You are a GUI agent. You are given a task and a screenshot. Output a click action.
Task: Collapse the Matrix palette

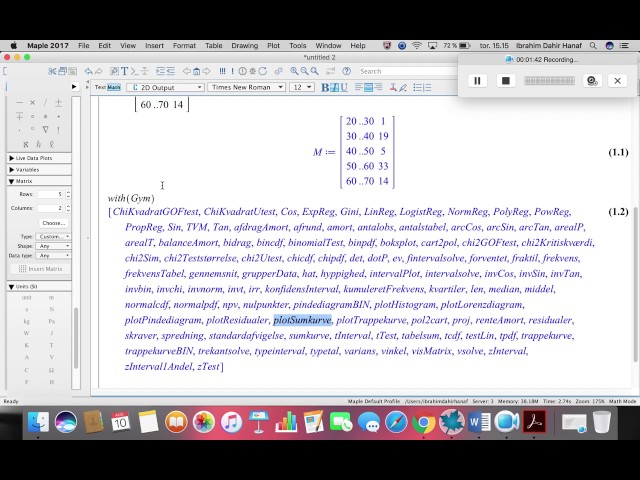(x=39, y=181)
